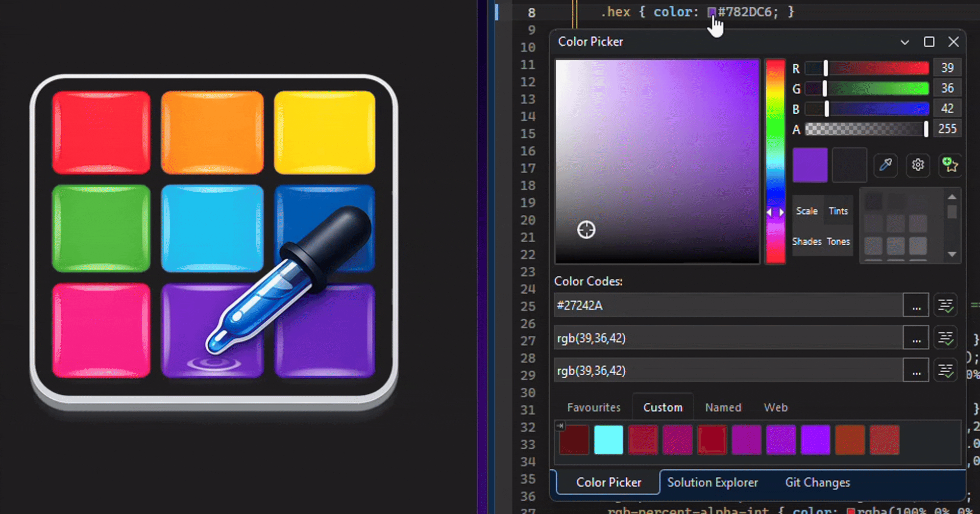Open the color picker settings gear
The image size is (980, 514).
click(x=918, y=165)
